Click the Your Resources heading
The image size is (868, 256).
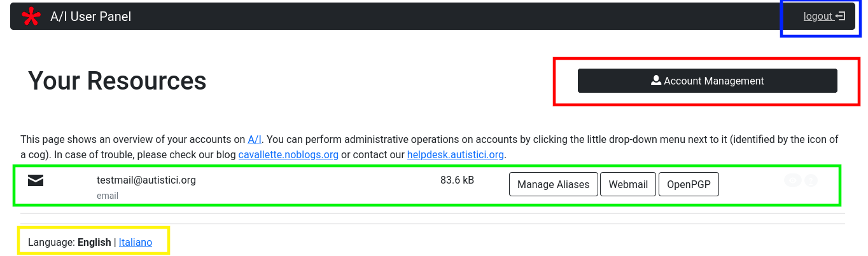(x=117, y=81)
